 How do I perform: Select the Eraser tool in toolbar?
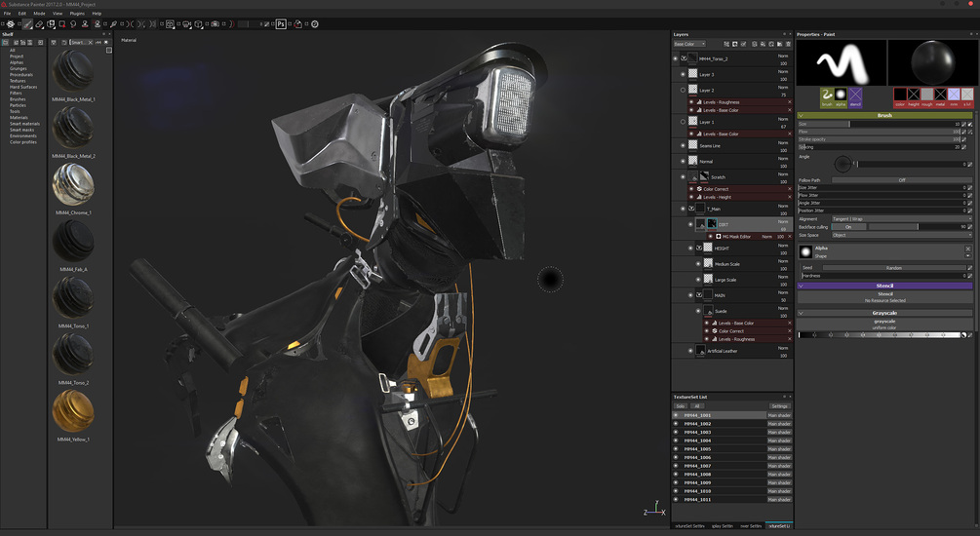tap(39, 23)
